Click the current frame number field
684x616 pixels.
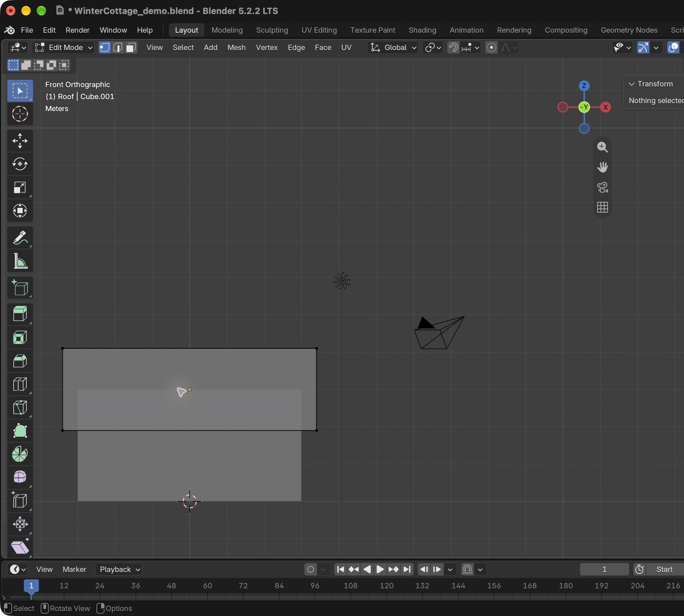605,569
